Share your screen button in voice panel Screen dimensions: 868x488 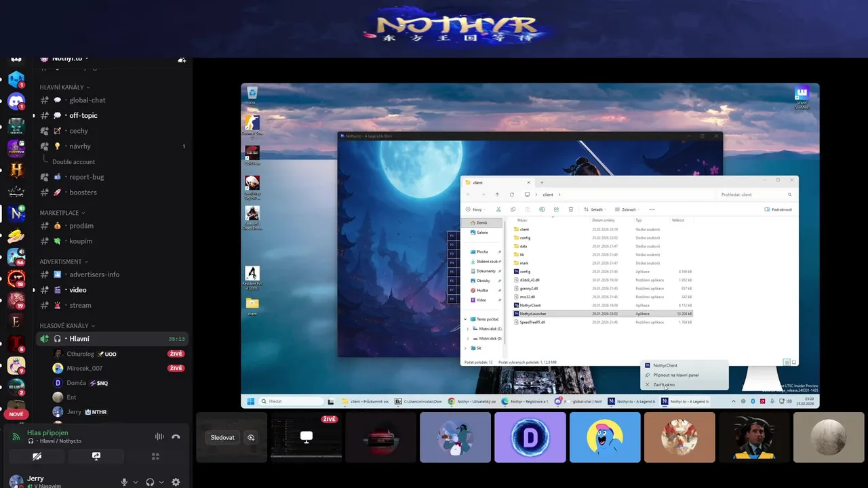(x=96, y=456)
